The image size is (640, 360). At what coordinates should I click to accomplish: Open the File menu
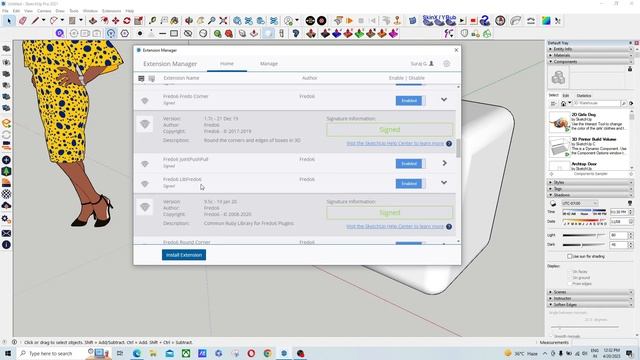coord(5,11)
